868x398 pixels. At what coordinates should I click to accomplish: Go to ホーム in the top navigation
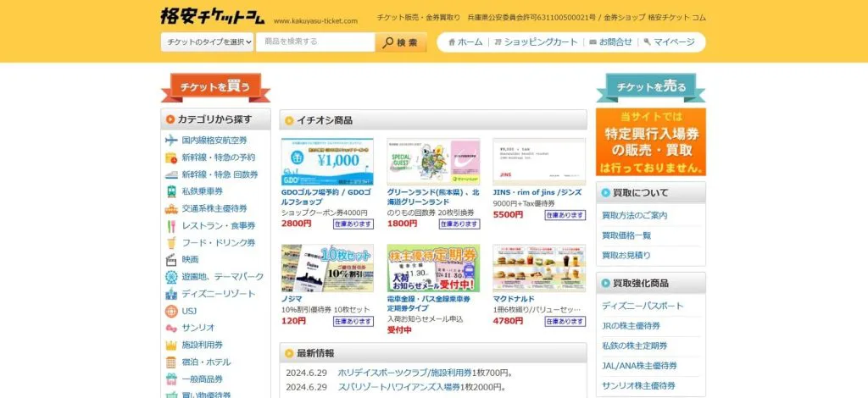465,42
